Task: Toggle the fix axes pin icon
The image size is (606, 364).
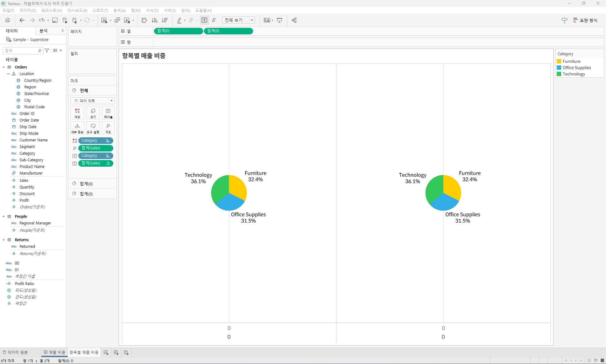Action: [214, 20]
